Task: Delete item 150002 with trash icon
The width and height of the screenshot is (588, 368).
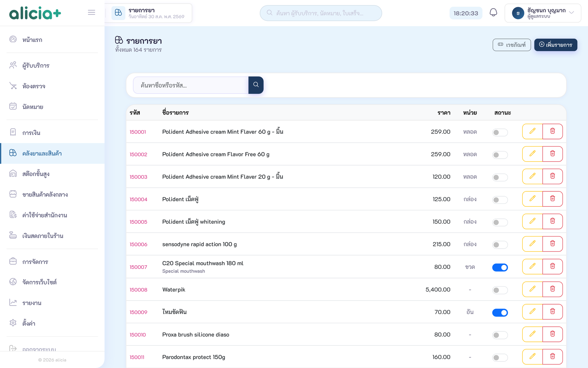Action: pos(553,154)
